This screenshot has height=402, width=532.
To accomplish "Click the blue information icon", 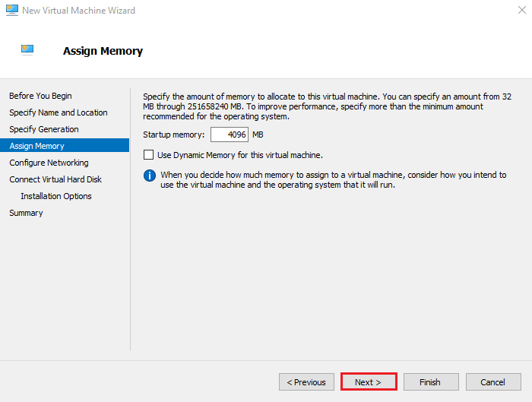I will click(150, 176).
